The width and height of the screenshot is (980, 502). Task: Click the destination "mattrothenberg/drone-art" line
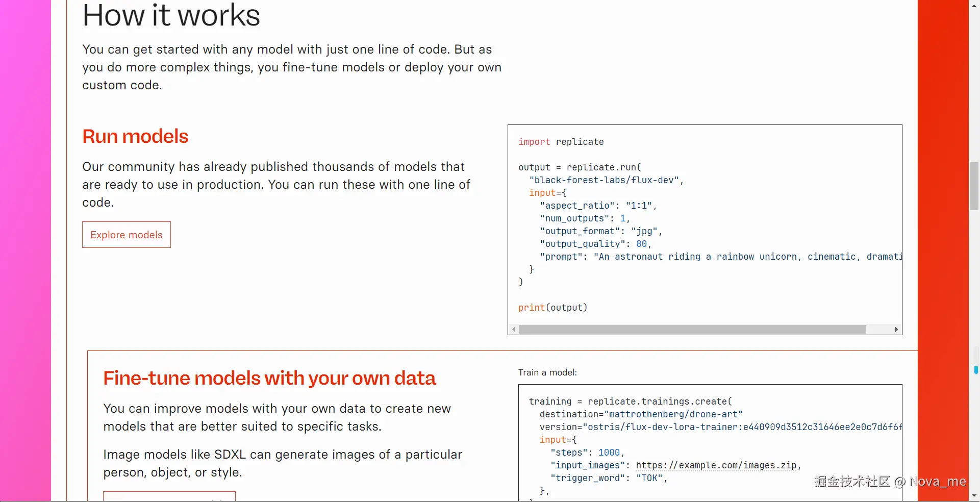click(641, 414)
